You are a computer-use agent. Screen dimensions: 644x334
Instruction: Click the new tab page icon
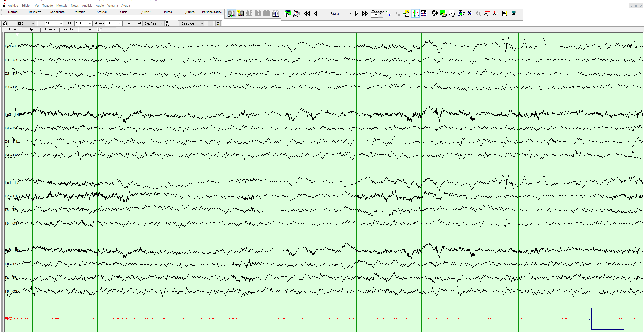click(100, 29)
